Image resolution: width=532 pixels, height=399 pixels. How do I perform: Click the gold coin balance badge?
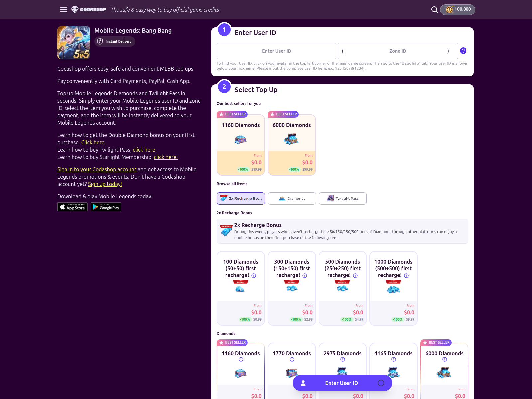coord(458,10)
